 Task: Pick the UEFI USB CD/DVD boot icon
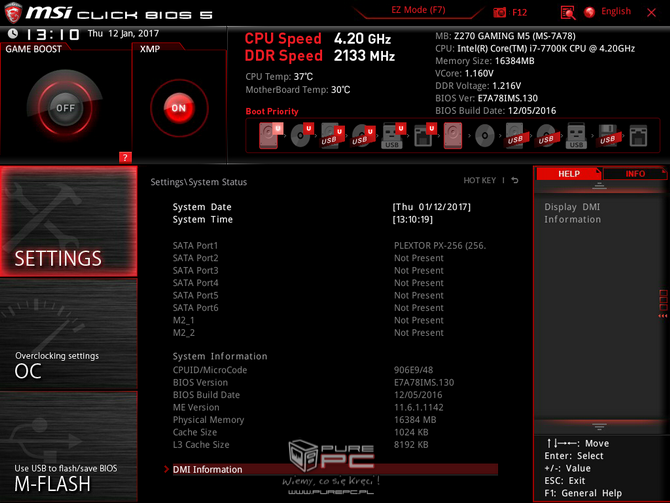(x=363, y=135)
